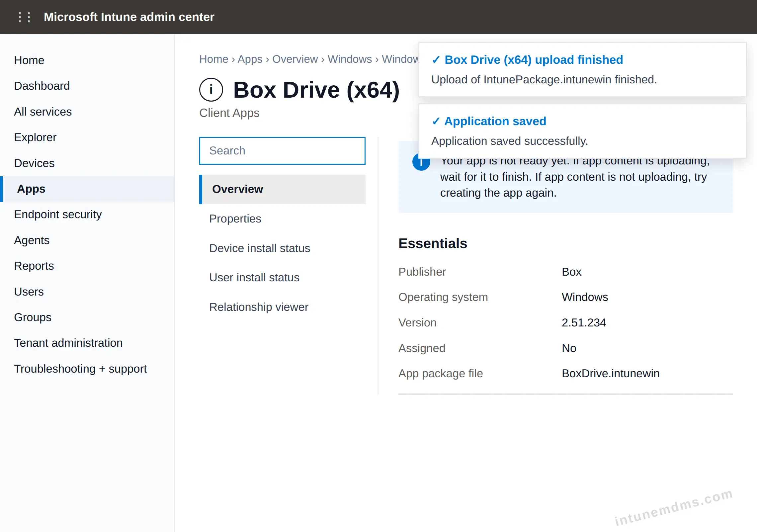Click the Box Drive info icon

click(x=211, y=90)
